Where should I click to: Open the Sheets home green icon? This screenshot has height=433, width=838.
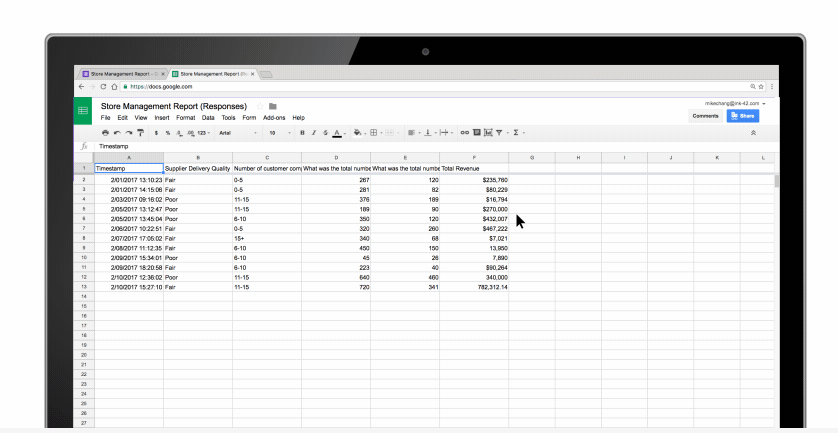83,111
